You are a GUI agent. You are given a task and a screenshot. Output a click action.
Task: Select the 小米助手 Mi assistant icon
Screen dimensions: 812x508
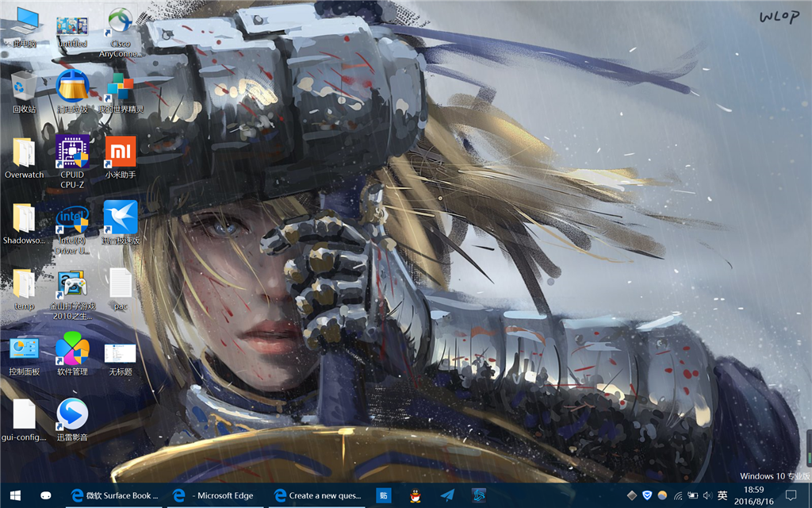[121, 158]
